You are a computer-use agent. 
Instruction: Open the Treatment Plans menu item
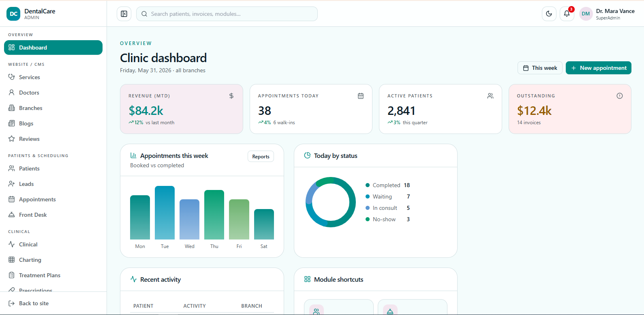(x=53, y=275)
